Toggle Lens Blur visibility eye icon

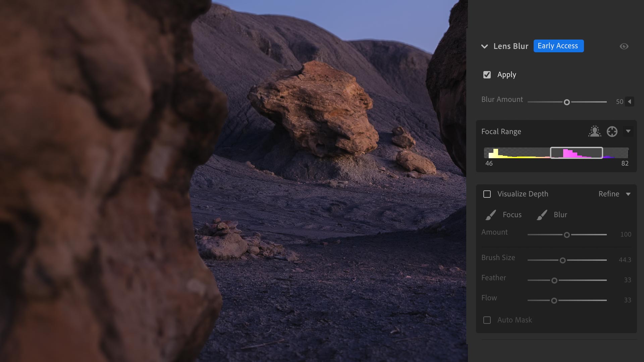(x=624, y=46)
